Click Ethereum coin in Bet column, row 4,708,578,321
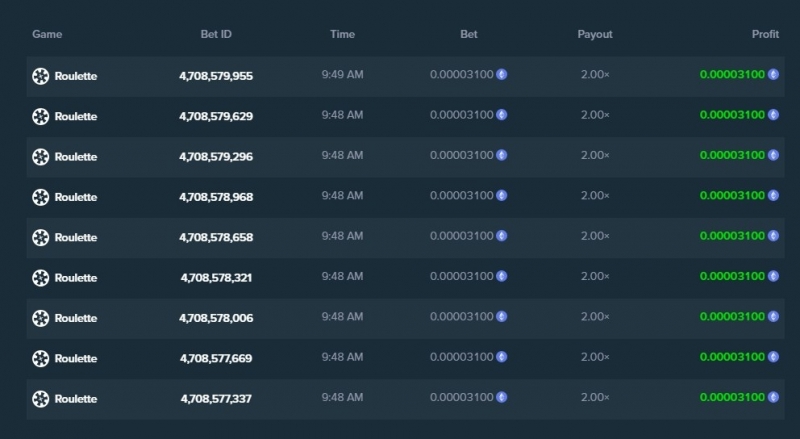 point(502,276)
